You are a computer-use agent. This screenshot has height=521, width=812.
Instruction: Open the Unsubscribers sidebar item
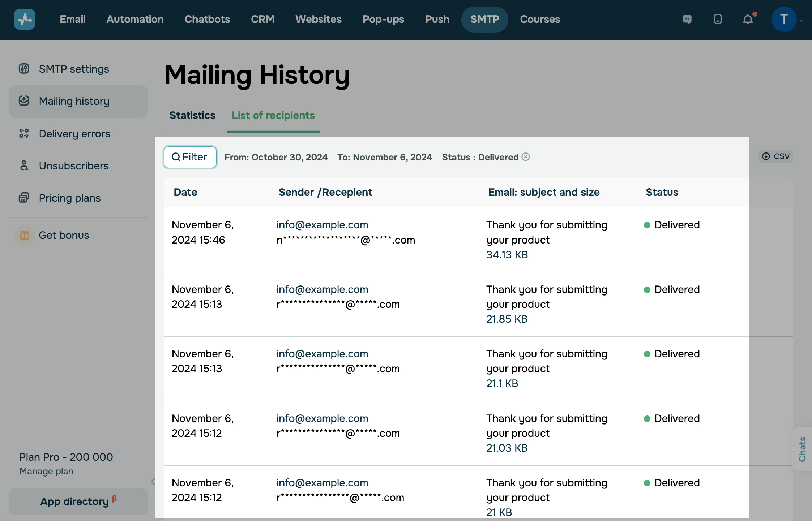click(x=73, y=165)
